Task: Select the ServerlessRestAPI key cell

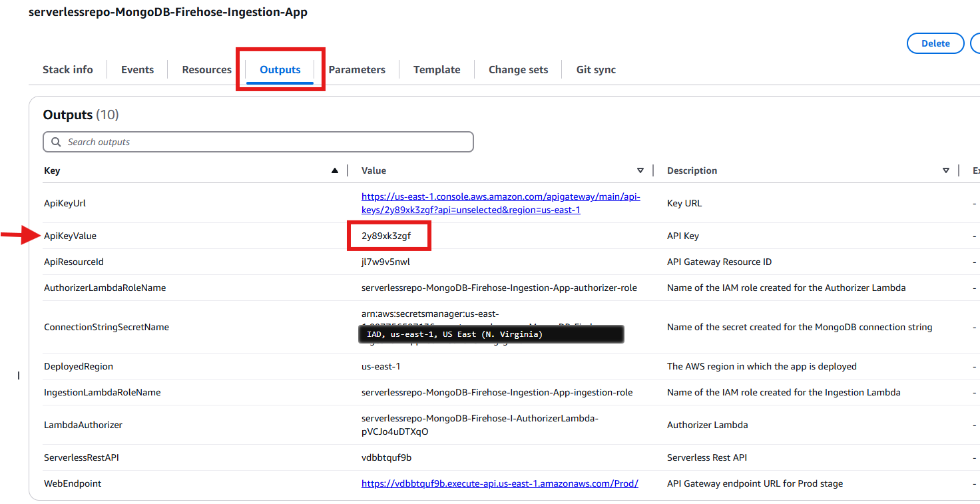Action: [x=81, y=457]
